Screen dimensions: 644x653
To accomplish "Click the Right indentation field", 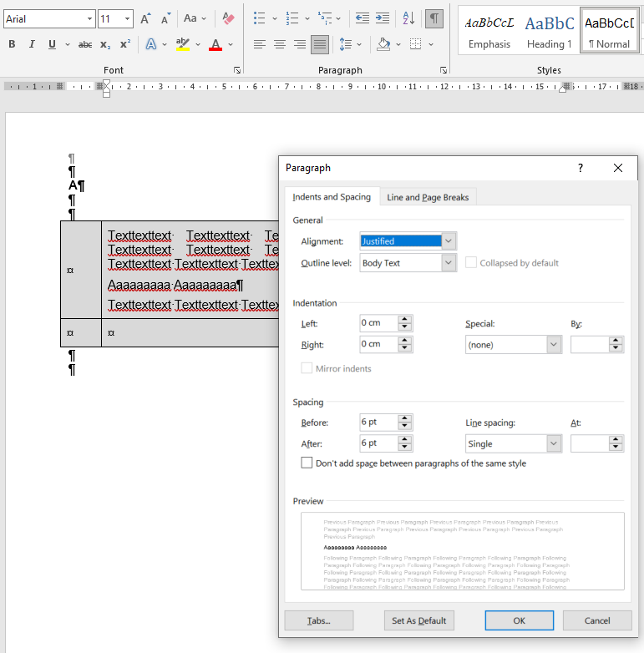I will coord(378,344).
